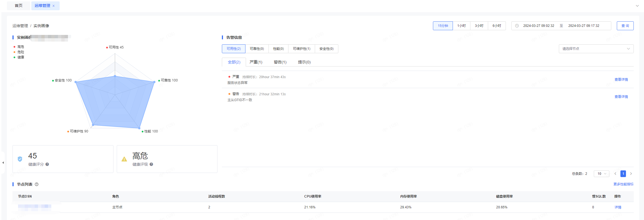Click the help icon next to 健康评级
The width and height of the screenshot is (644, 220).
point(151,164)
